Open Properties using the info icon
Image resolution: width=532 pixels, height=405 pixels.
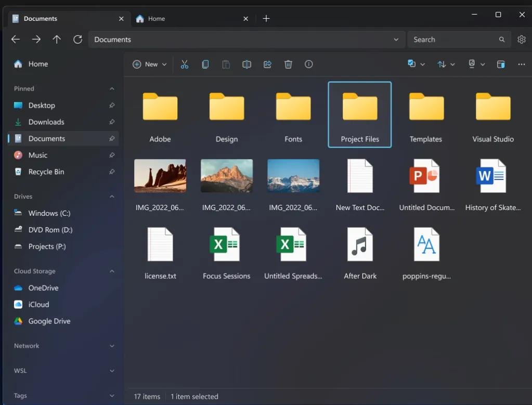pyautogui.click(x=308, y=64)
